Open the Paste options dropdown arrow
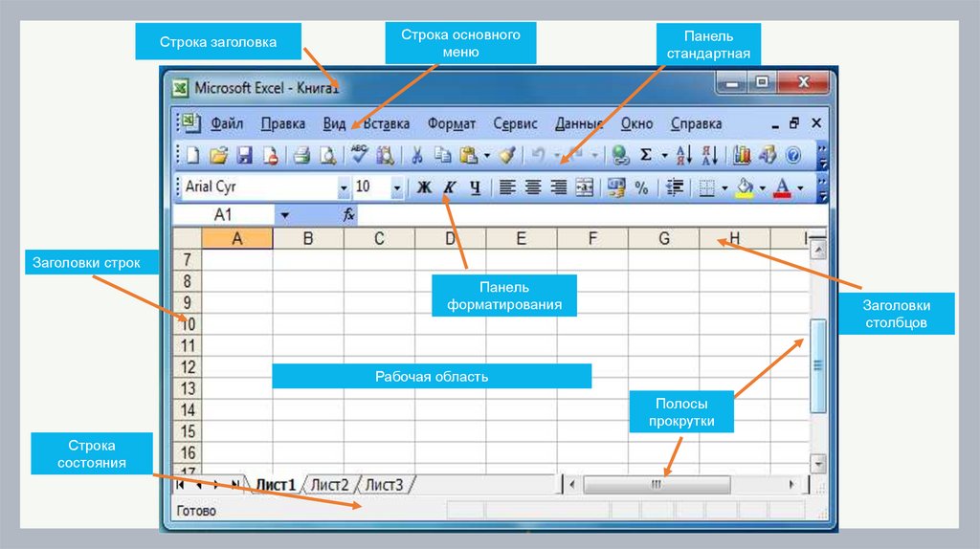The image size is (980, 549). click(x=487, y=156)
